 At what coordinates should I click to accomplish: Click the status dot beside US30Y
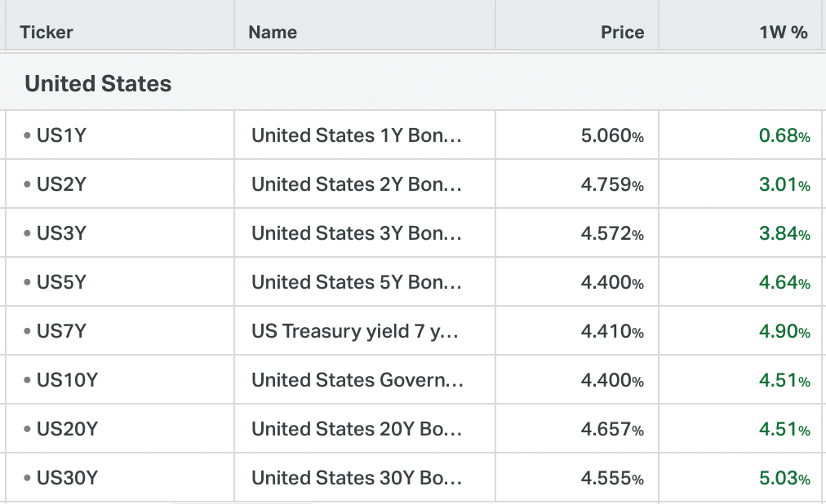(28, 478)
